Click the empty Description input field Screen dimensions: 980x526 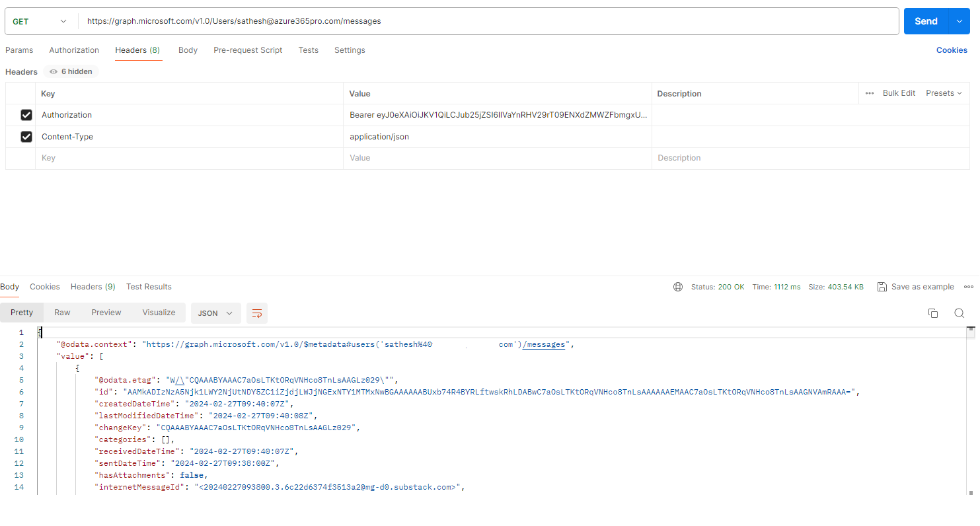click(811, 158)
